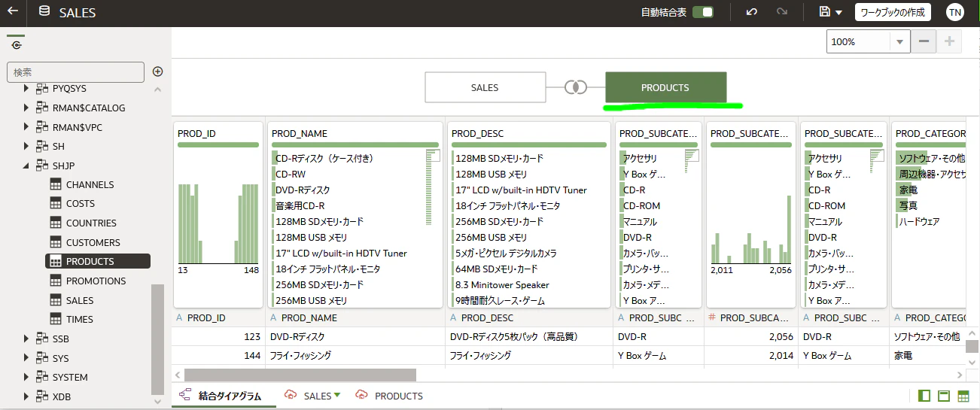Toggle the 自動結合表 switch

(x=703, y=12)
